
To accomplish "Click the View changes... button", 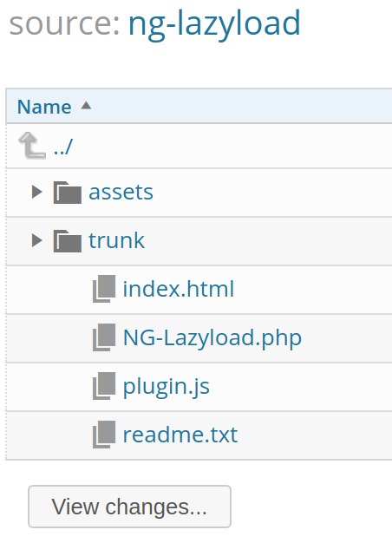I will (130, 507).
